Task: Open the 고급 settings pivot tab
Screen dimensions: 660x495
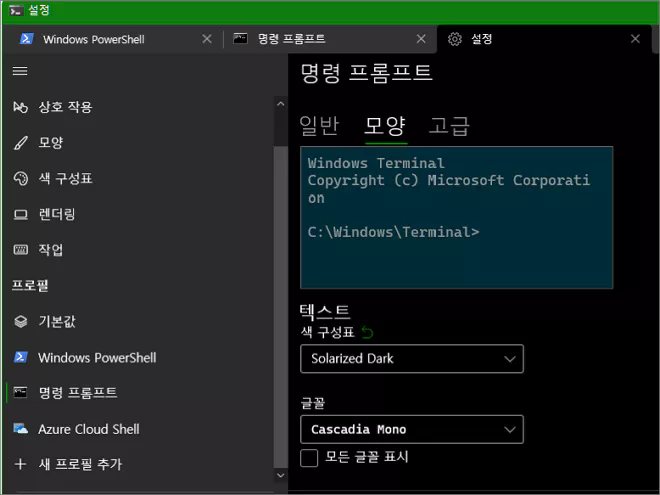Action: tap(449, 125)
